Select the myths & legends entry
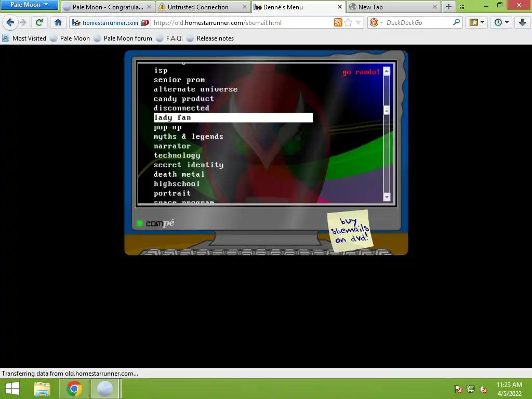 (188, 137)
